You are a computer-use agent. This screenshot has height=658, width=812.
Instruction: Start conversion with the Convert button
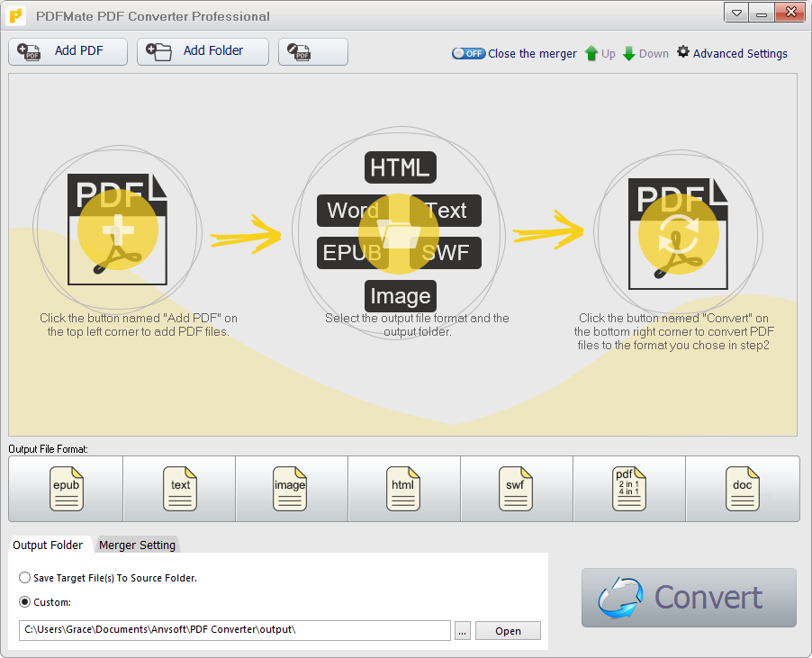click(689, 598)
